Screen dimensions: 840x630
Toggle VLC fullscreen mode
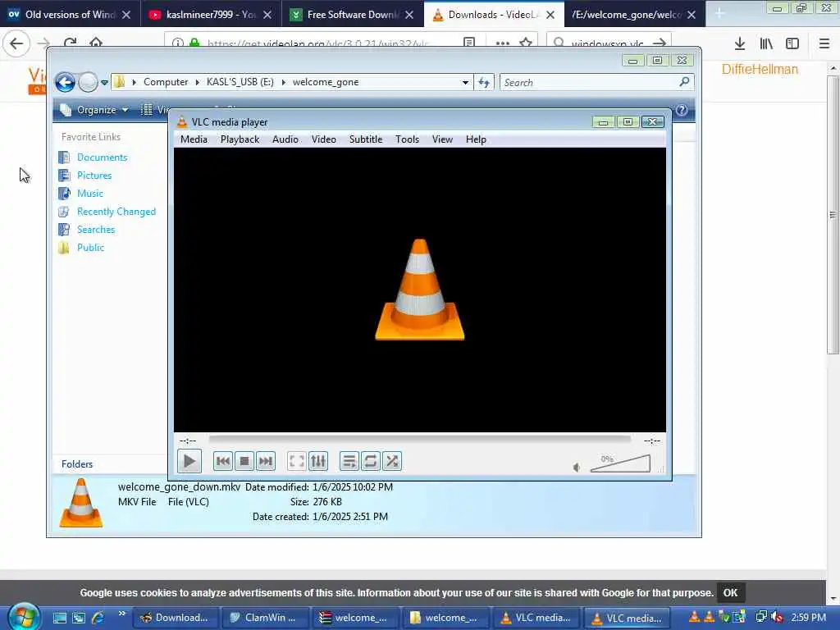296,461
